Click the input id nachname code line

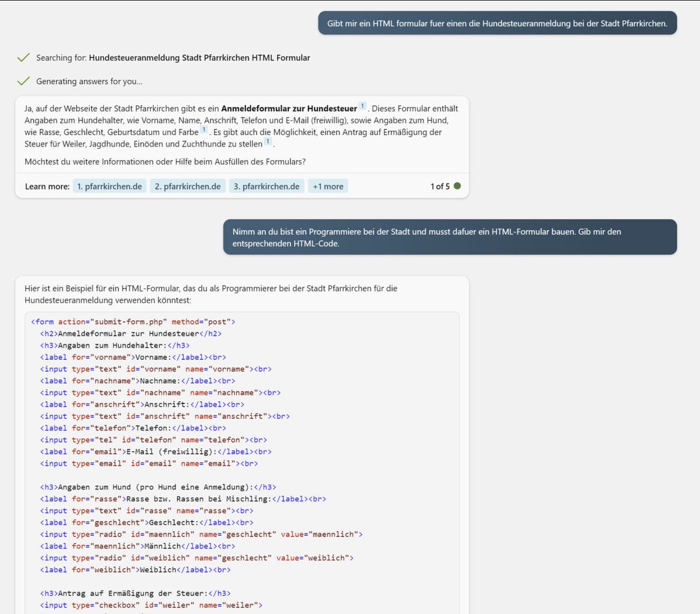tap(160, 393)
